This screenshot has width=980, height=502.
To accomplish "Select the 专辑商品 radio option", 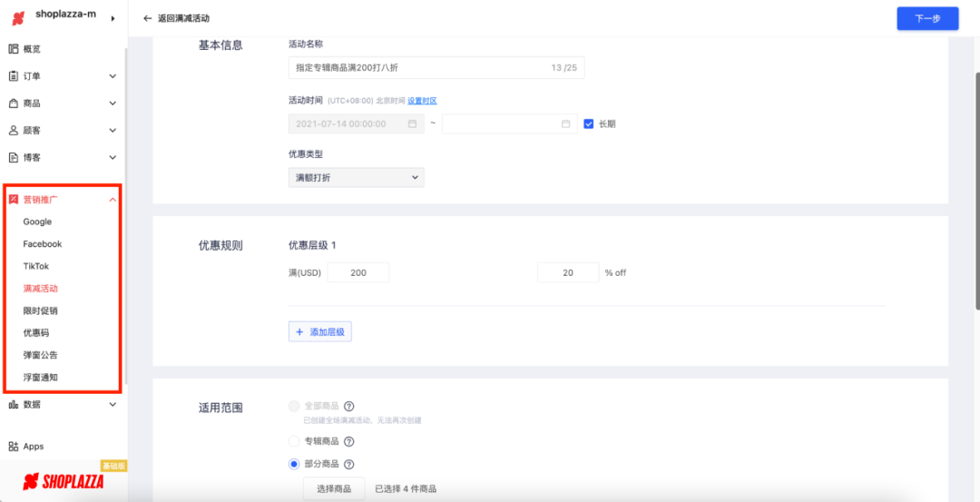I will pyautogui.click(x=293, y=442).
